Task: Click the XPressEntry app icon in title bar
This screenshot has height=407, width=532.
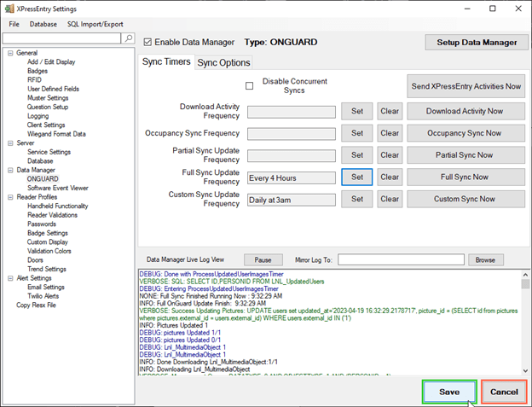Action: click(9, 8)
